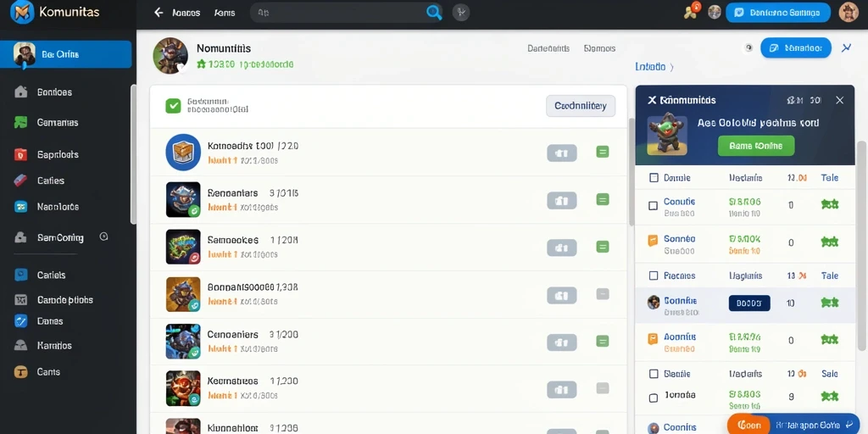Click the blue button under the top bar
Screen dimensions: 868x434
(795, 48)
